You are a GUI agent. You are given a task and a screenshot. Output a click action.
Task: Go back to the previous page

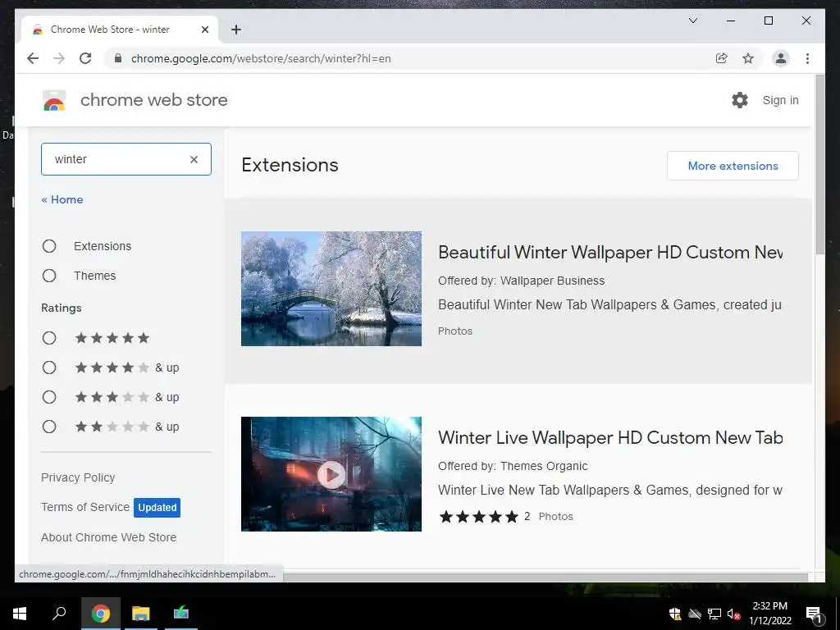pos(33,58)
